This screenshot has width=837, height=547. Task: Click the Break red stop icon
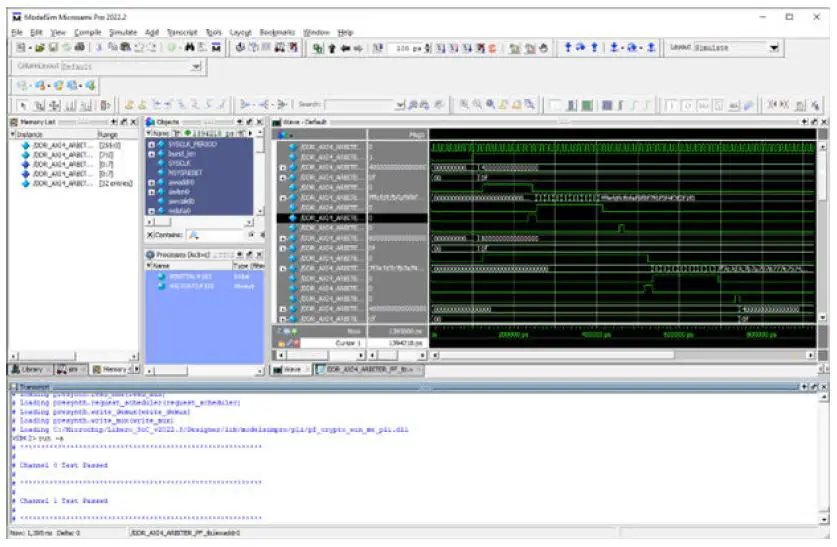point(492,49)
